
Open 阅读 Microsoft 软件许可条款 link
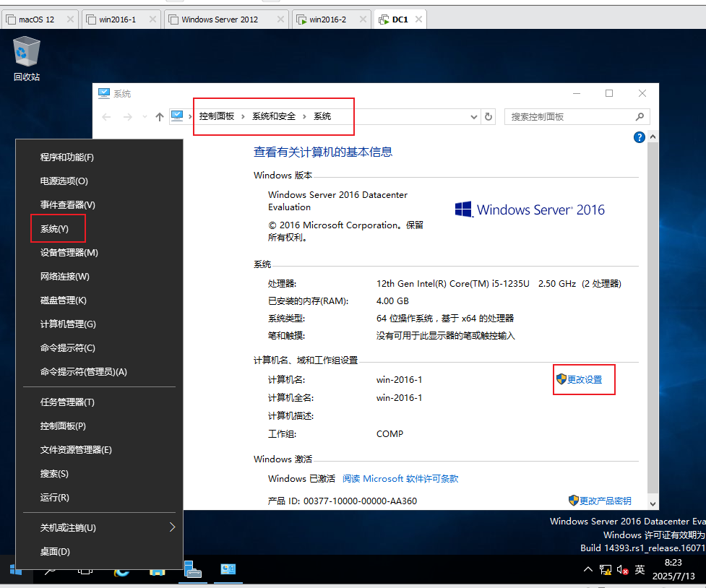[400, 479]
